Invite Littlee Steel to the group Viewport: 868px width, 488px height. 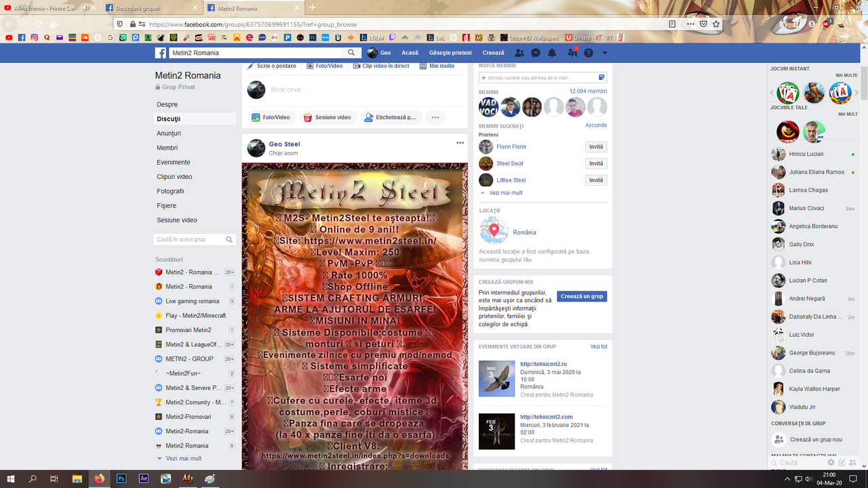point(596,180)
